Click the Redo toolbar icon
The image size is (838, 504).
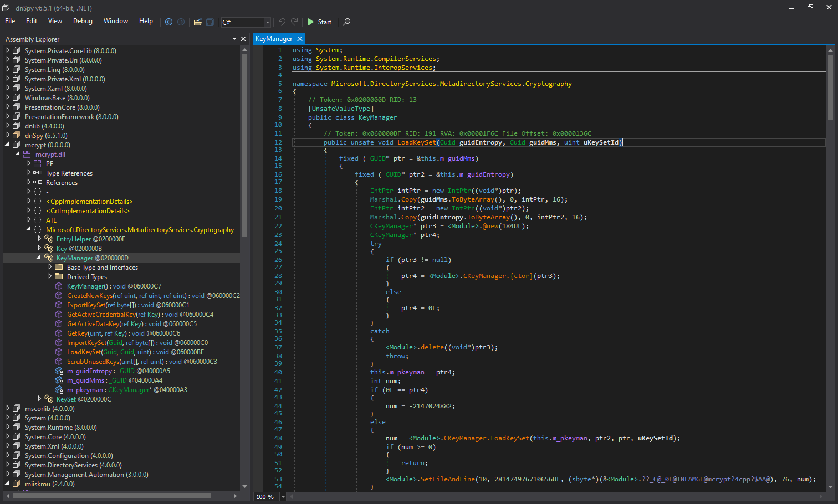294,22
